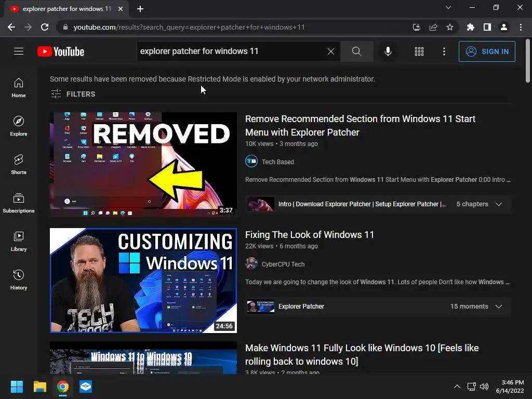Open the YouTube hamburger guide menu
Viewport: 532px width, 399px height.
19,51
